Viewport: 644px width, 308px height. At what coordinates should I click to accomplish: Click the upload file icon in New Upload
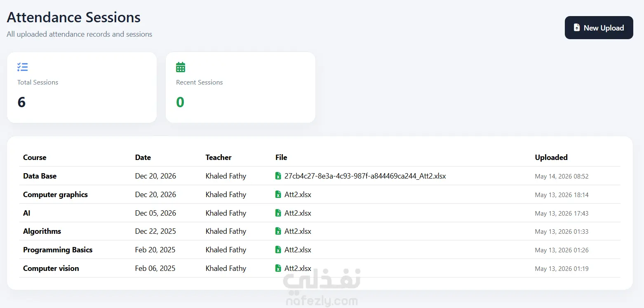point(577,28)
